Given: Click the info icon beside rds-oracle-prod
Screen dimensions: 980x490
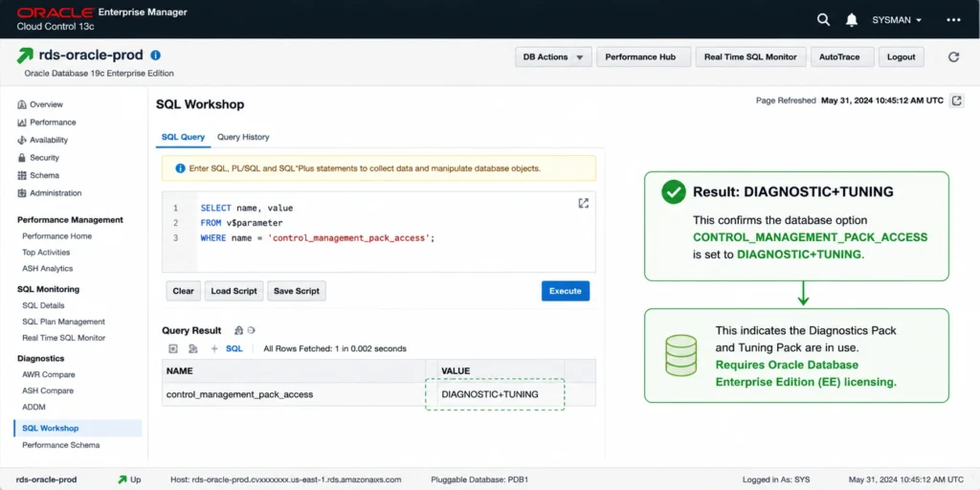Looking at the screenshot, I should [x=156, y=55].
